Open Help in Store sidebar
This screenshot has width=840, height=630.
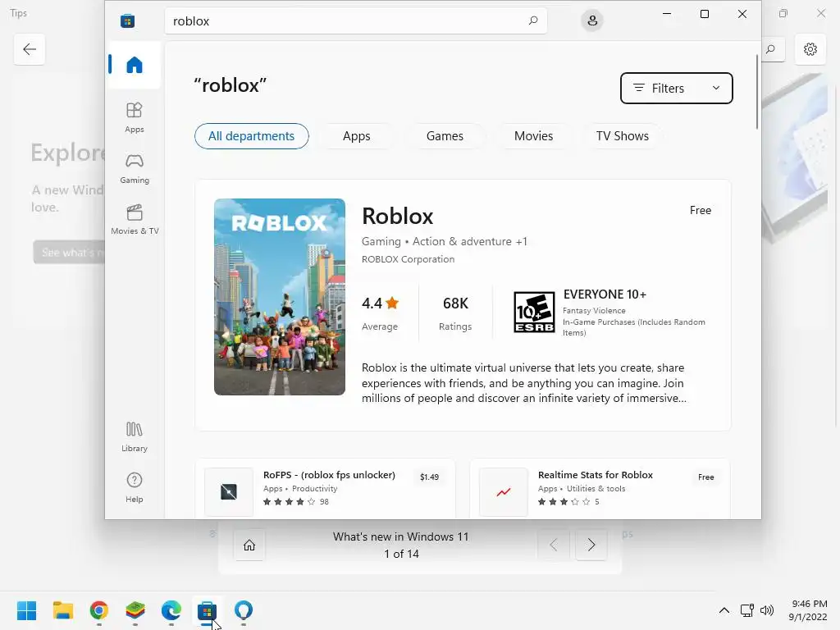coord(135,487)
